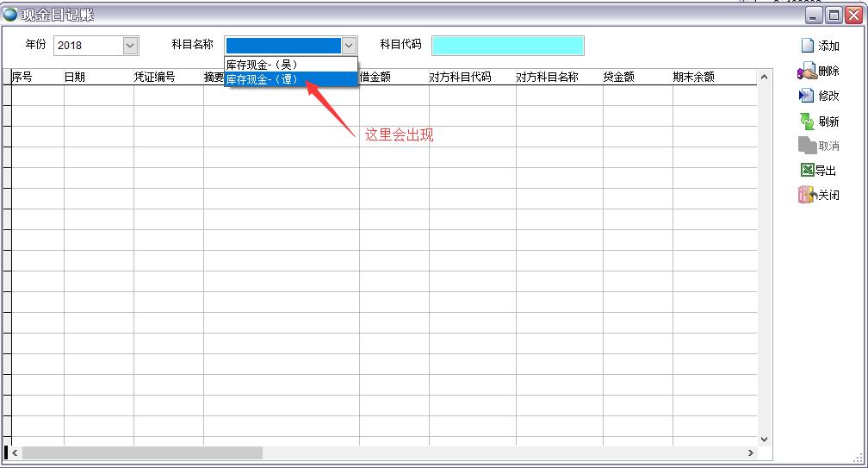
Task: Click the 修改 (Modify) icon
Action: 807,96
